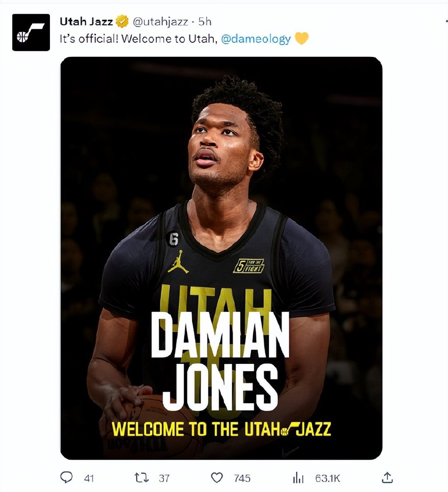Click the Jumpman logo on the jersey
Viewport: 448px width, 492px height.
coord(178,262)
